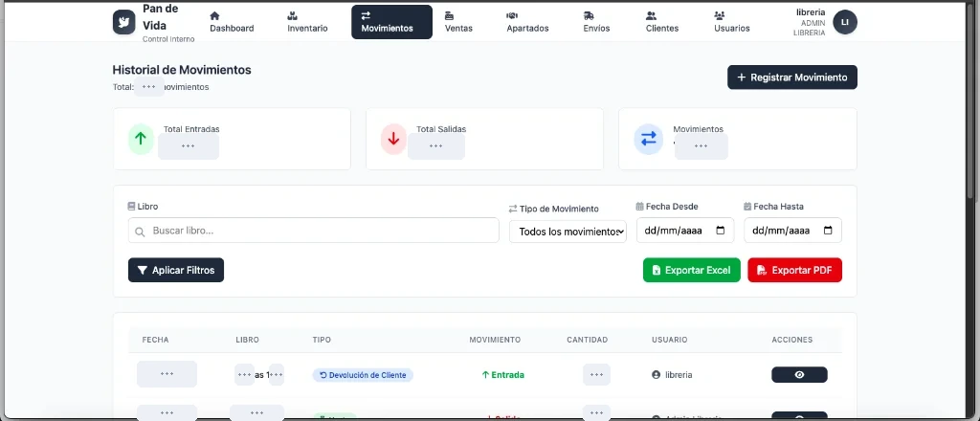
Task: Click the green Total Entradas arrow icon
Action: tap(141, 139)
